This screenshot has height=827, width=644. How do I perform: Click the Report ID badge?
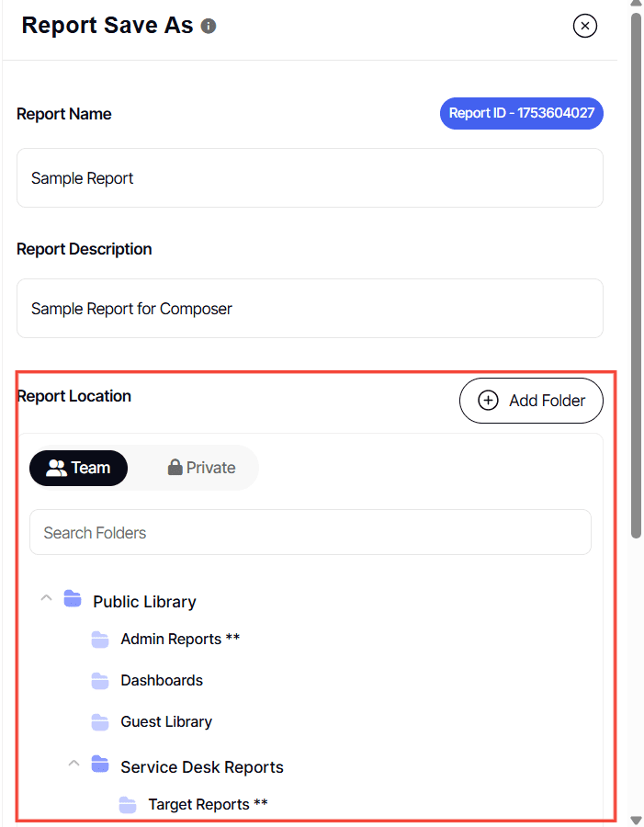[x=522, y=113]
